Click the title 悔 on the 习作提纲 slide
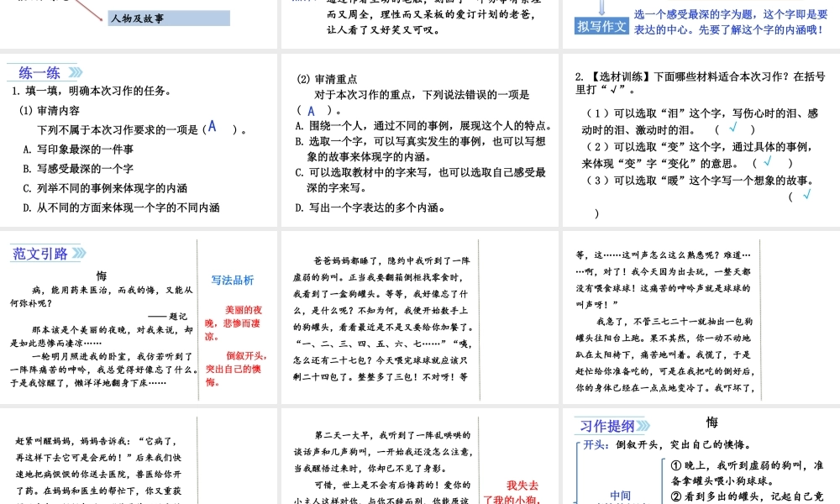Viewport: 840px width, 504px height. (711, 423)
